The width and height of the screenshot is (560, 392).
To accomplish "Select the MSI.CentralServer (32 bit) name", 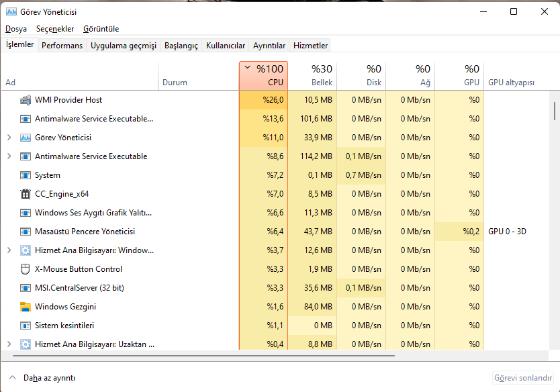I will tap(79, 288).
